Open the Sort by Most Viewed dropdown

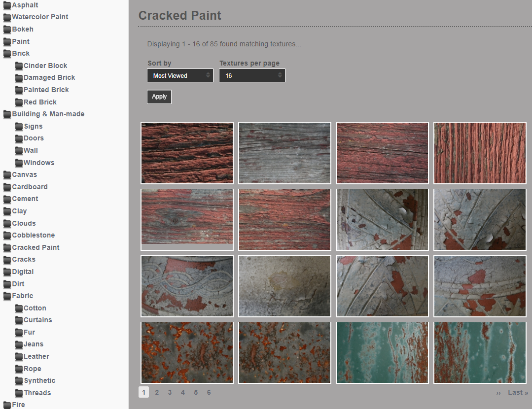coord(180,75)
